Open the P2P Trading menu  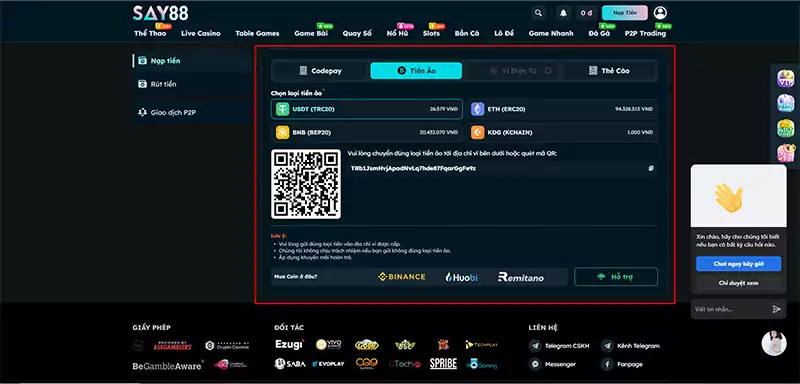645,33
